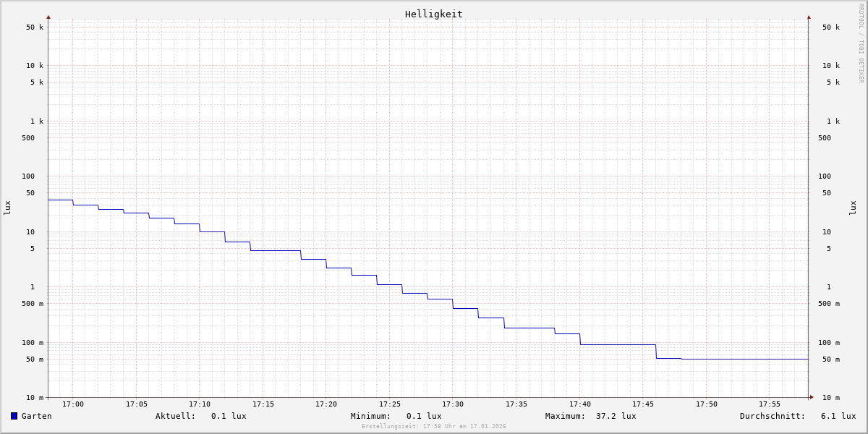Click the 17:00 time axis label
Screen dimensions: 868x434
(73, 404)
